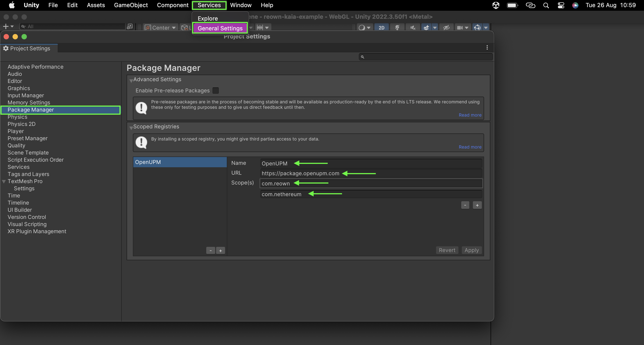Choose General Settings from Services menu
This screenshot has height=345, width=644.
[x=220, y=28]
